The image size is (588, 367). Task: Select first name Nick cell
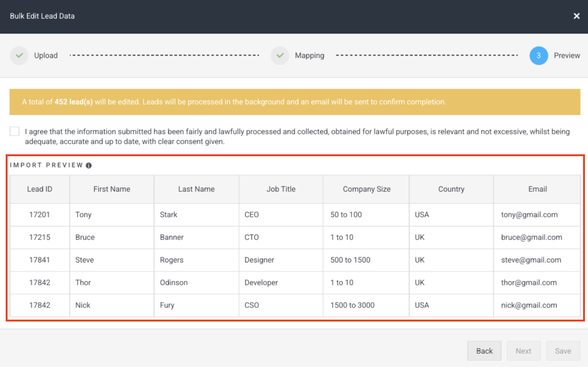tap(112, 305)
